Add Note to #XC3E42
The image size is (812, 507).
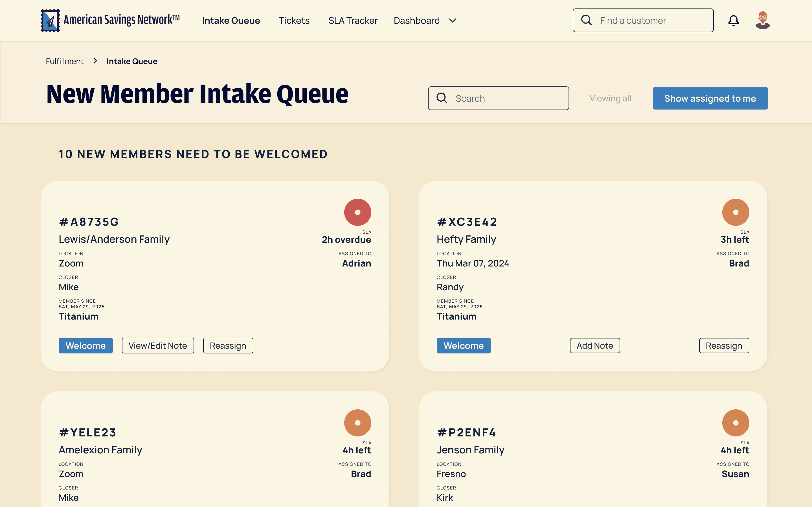594,345
